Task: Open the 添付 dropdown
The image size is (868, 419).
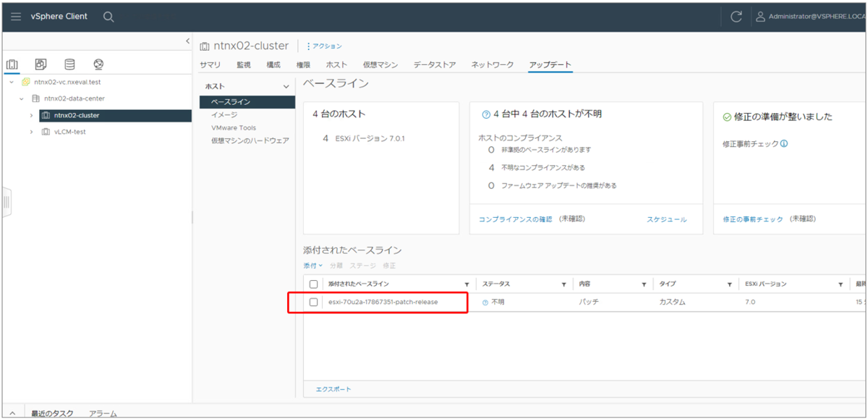Action: click(x=313, y=266)
